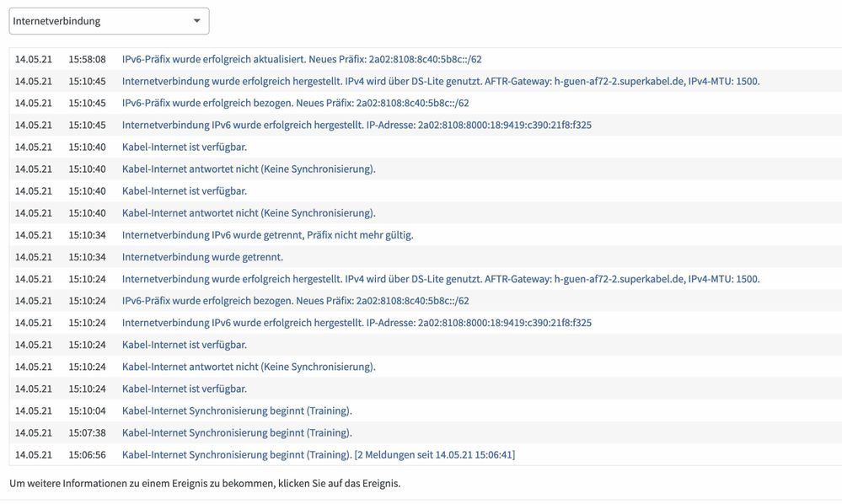Click the 15:07:38 timestamp cell

coord(87,432)
